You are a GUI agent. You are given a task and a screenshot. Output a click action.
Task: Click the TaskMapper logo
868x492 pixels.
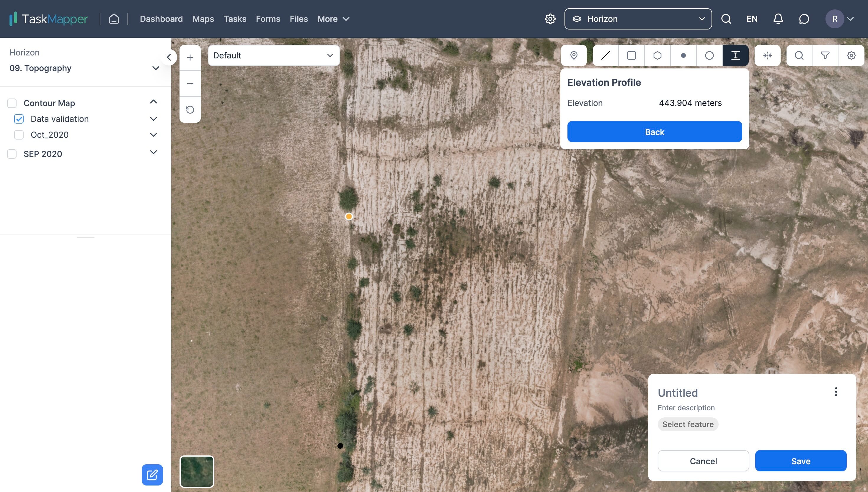pos(48,19)
